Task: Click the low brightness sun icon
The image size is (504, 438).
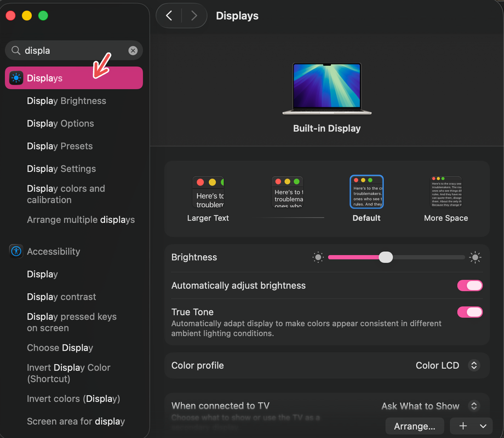Action: pyautogui.click(x=318, y=257)
